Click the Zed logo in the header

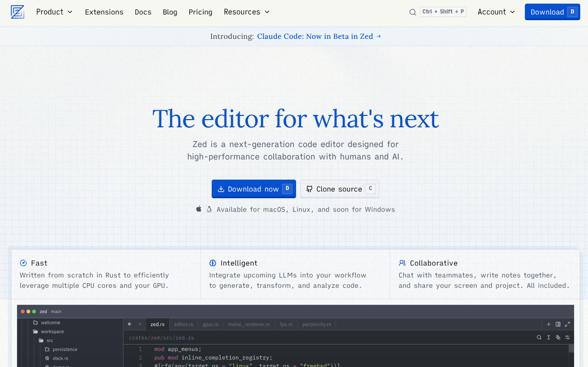point(17,12)
